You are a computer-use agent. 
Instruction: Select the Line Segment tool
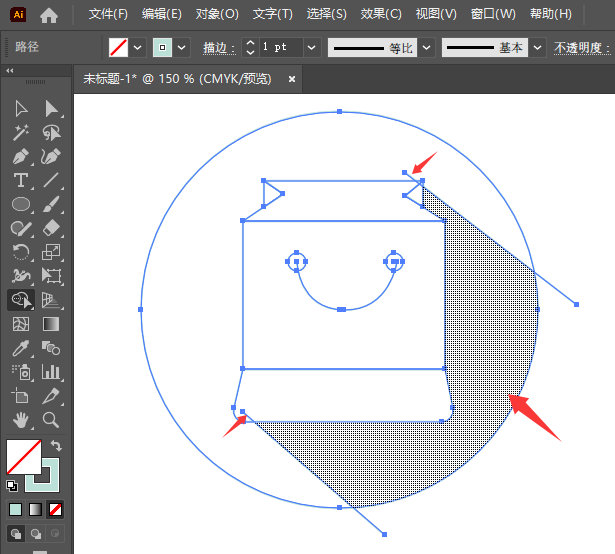tap(51, 180)
